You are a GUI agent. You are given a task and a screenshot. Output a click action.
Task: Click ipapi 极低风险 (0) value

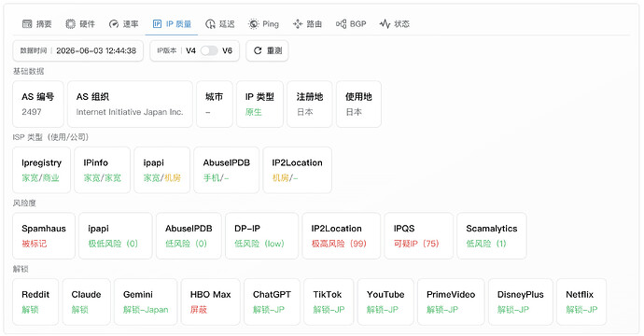(113, 244)
